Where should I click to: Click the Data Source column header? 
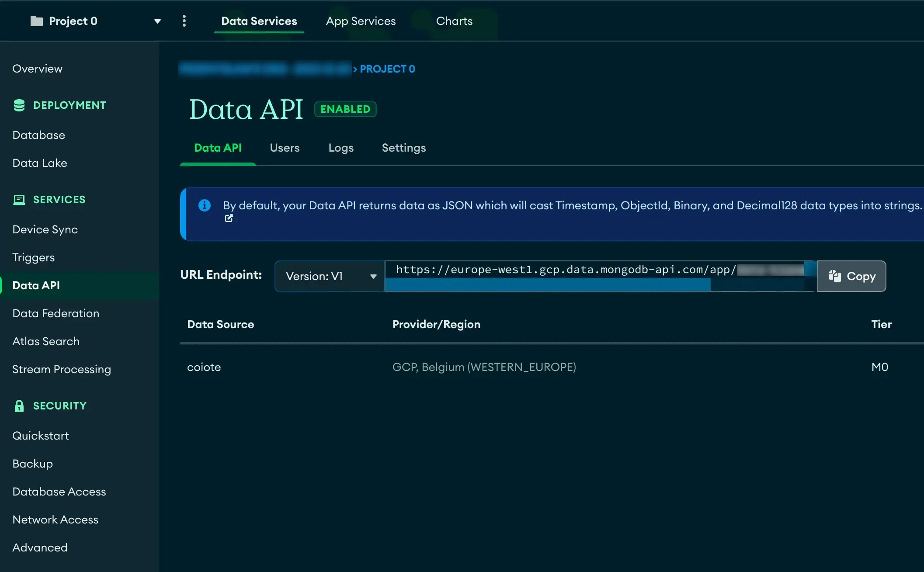(x=221, y=324)
